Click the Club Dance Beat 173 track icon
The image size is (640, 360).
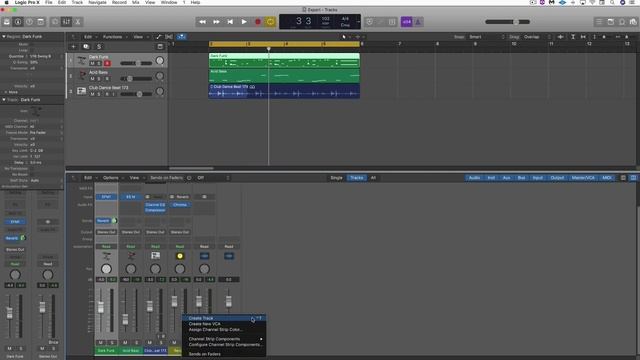(82, 91)
